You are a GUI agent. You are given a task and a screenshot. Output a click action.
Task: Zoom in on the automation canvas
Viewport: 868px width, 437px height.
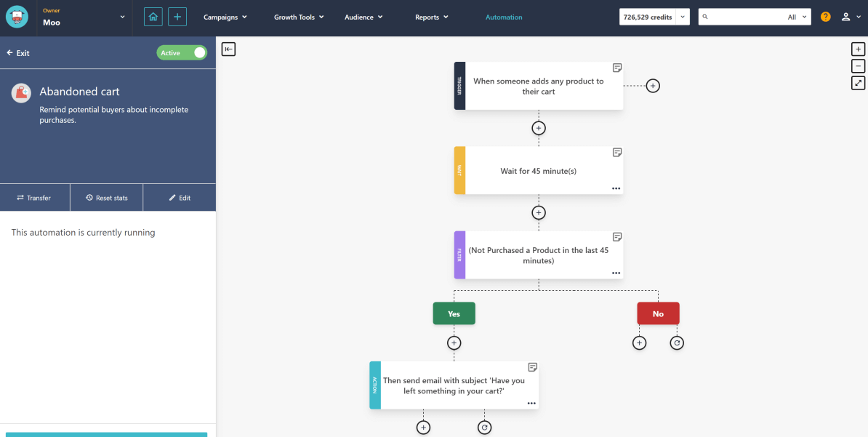tap(858, 48)
